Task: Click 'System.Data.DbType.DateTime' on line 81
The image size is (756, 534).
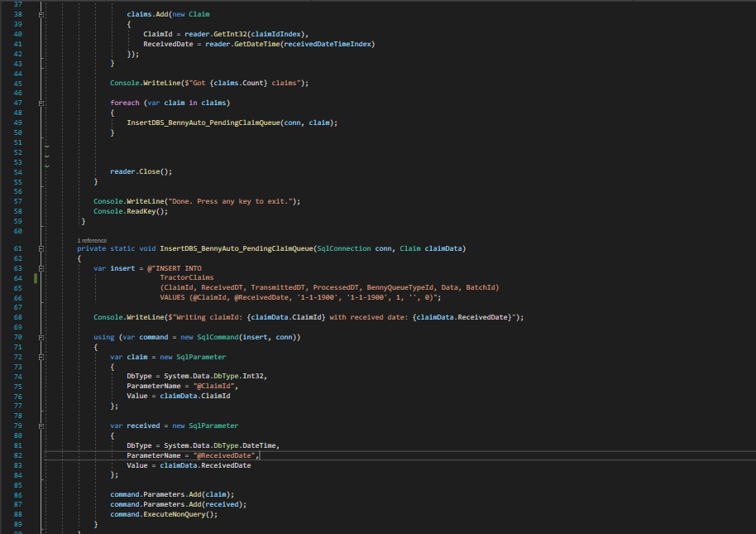Action: (220, 445)
